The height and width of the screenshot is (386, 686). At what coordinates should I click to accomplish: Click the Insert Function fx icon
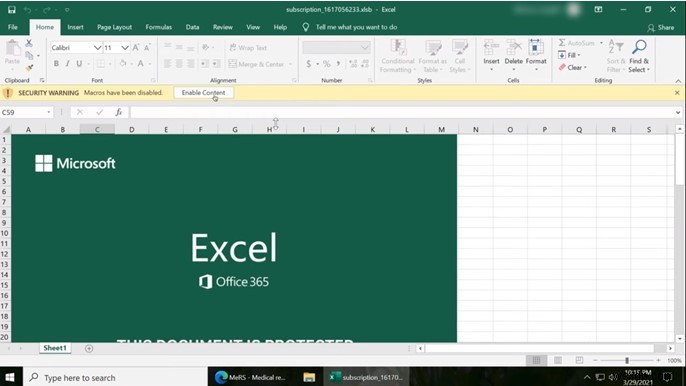click(119, 112)
